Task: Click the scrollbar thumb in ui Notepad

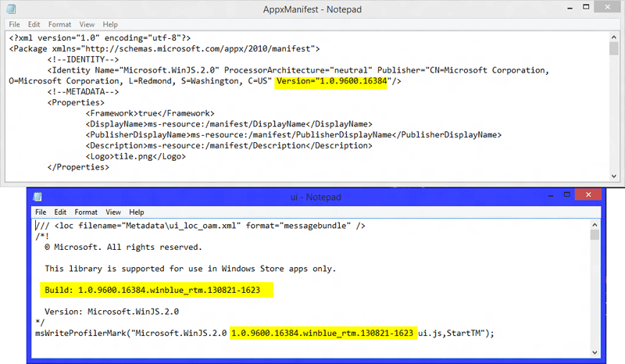Action: pyautogui.click(x=595, y=235)
